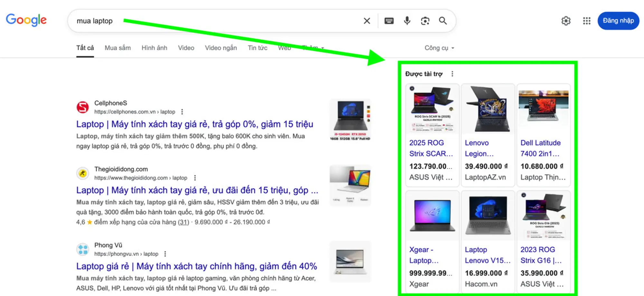This screenshot has height=296, width=644.
Task: Open three-dot menu for CellphoneS result
Action: [x=182, y=112]
